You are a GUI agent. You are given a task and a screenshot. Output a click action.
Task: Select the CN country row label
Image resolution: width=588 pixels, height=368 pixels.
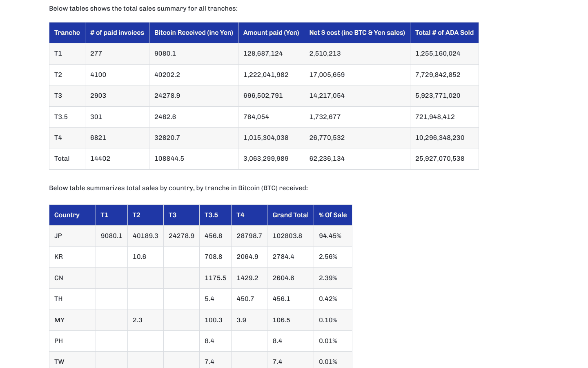58,278
